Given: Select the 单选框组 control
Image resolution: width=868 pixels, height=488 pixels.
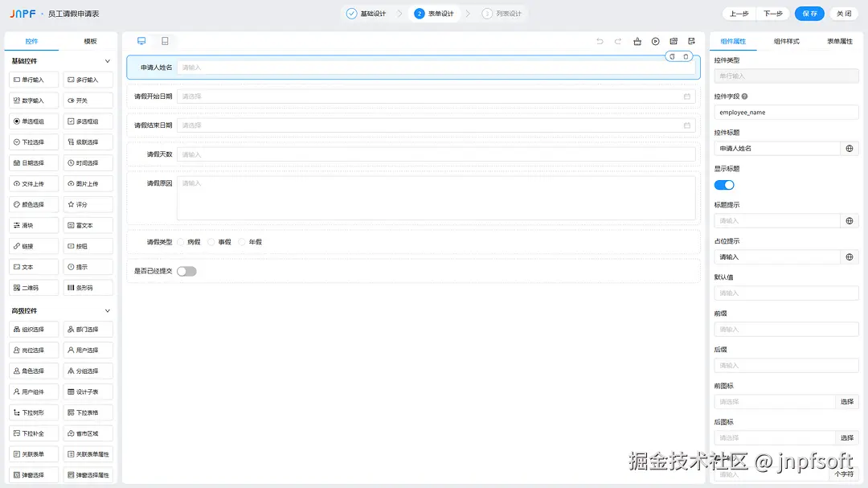Looking at the screenshot, I should tap(34, 121).
